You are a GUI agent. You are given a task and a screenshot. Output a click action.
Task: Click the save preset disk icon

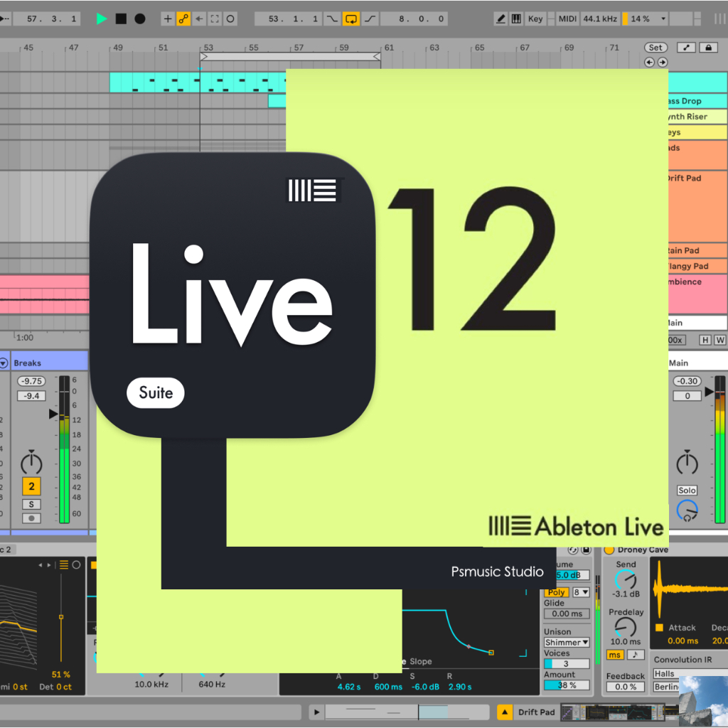[x=586, y=550]
